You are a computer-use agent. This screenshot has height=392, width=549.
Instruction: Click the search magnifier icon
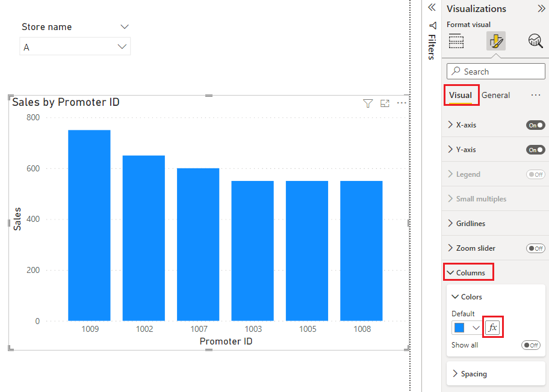click(456, 71)
